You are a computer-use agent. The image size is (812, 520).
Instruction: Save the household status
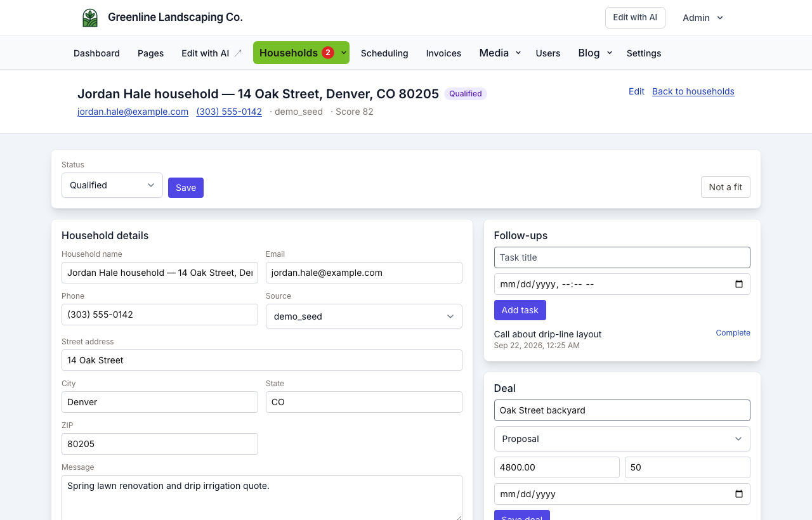coord(186,188)
